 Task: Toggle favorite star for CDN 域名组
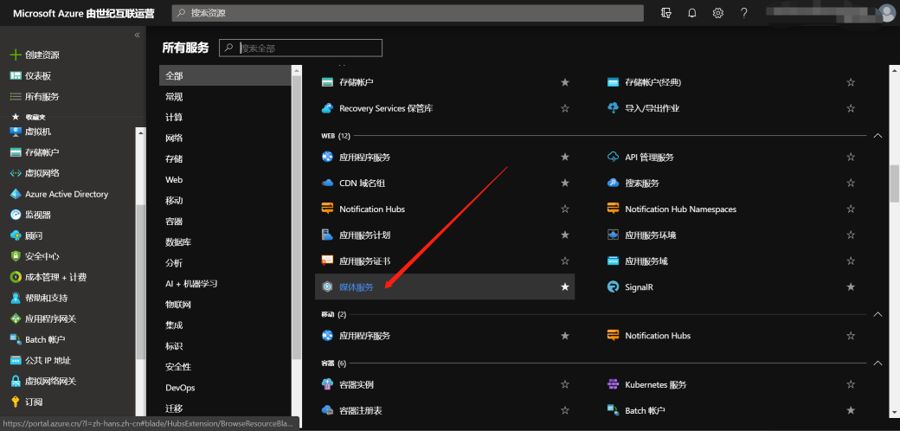pos(565,183)
